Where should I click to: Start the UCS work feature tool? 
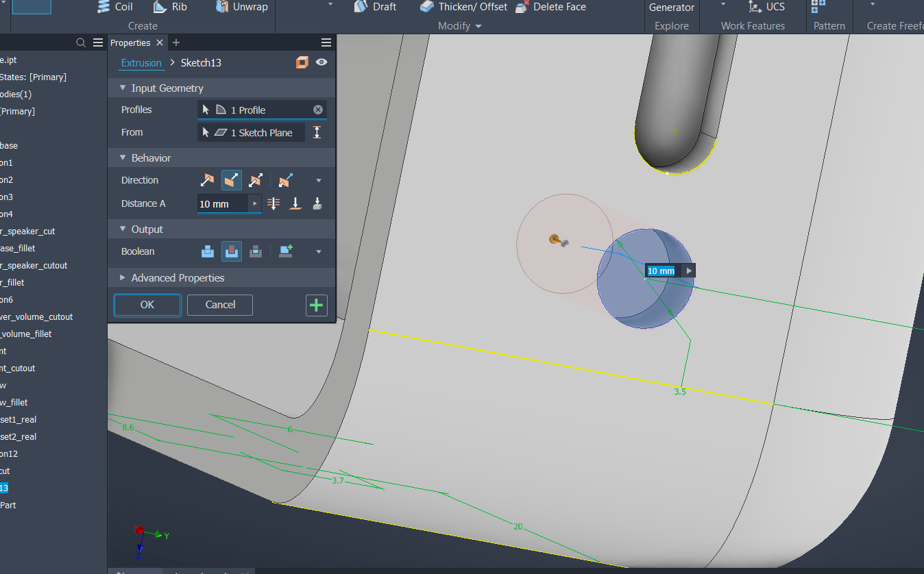point(766,7)
